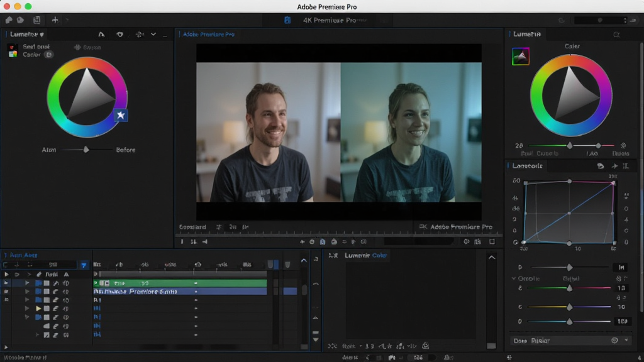Click the bars icon at the Lanetoric header's right end
The height and width of the screenshot is (362, 644).
coord(626,166)
